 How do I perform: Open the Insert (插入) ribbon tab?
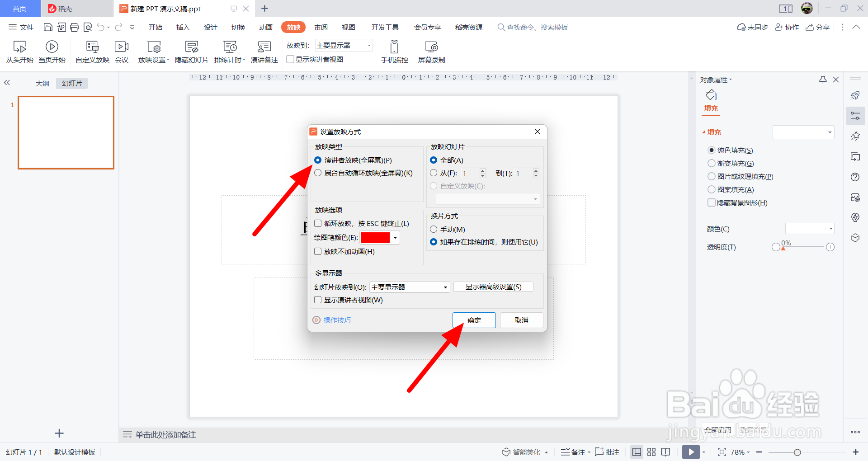coord(183,27)
